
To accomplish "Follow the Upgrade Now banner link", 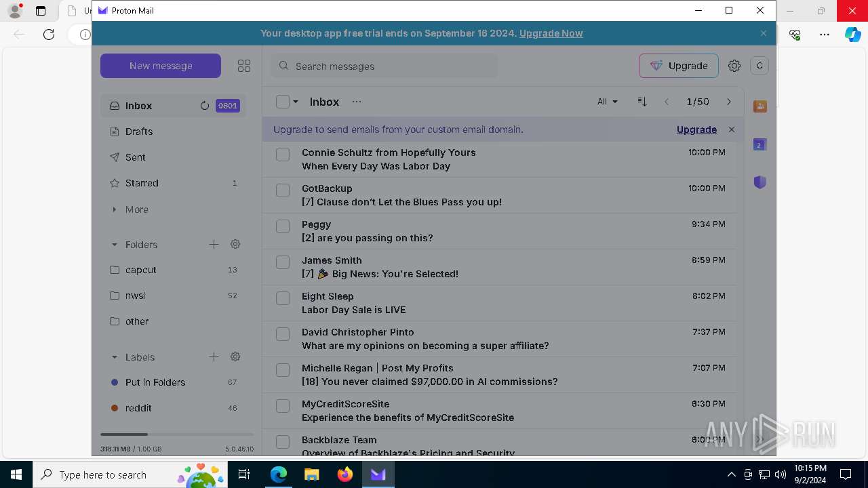I will click(551, 33).
